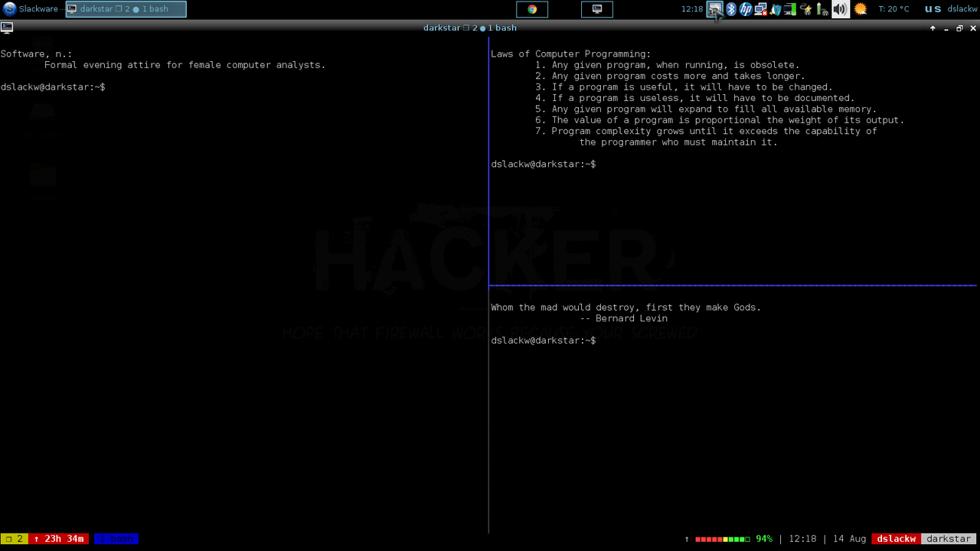
Task: Click the green '94%' battery text
Action: click(x=764, y=539)
